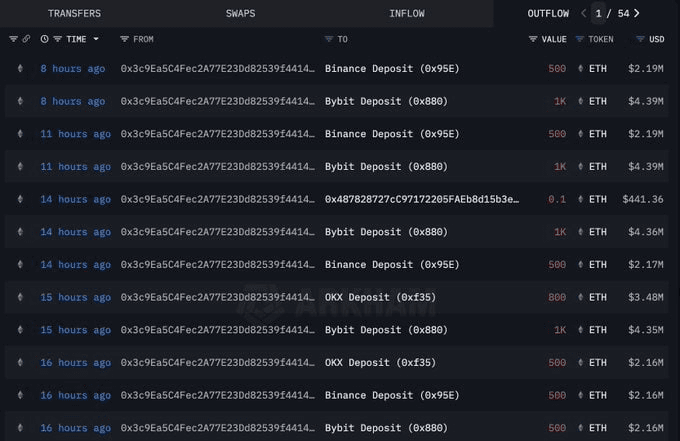Open the TOKEN column filter

point(579,39)
